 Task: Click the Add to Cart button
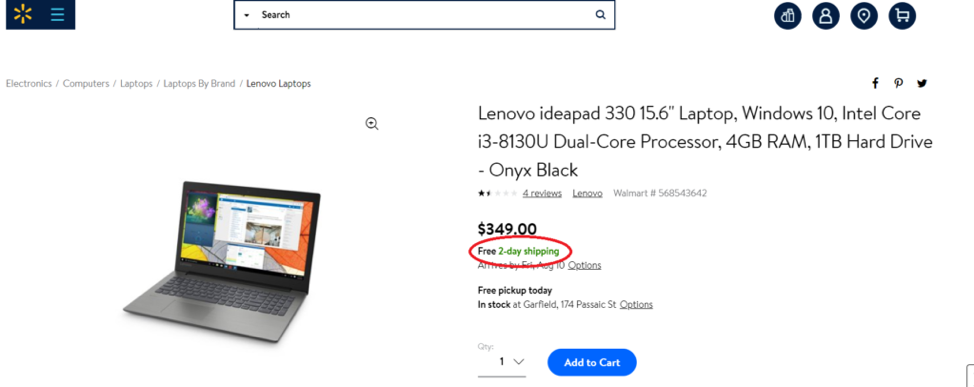point(592,362)
